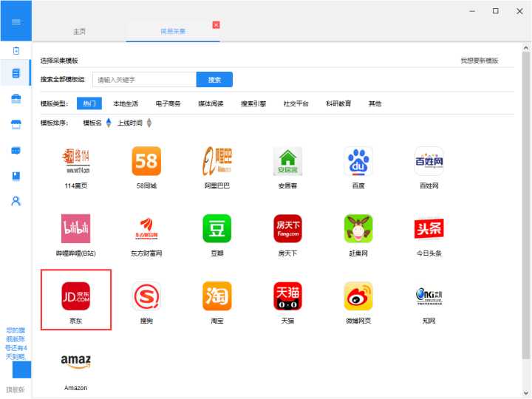This screenshot has width=532, height=399.
Task: Click the user account sidebar icon
Action: point(16,200)
